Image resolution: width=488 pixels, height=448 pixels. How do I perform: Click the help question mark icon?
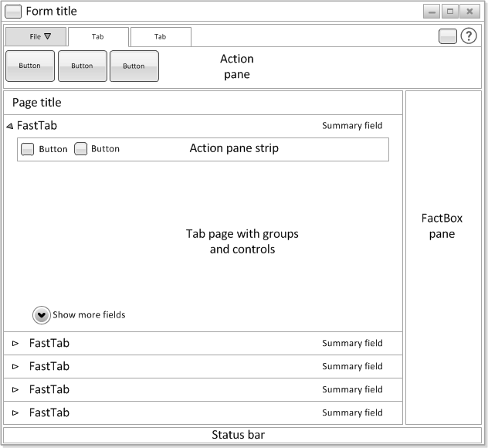pyautogui.click(x=469, y=36)
